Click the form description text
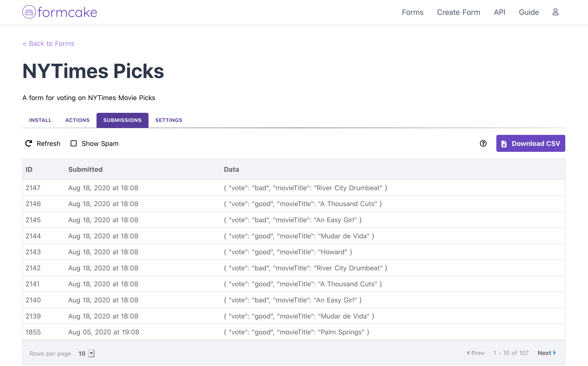This screenshot has height=366, width=588. [89, 98]
